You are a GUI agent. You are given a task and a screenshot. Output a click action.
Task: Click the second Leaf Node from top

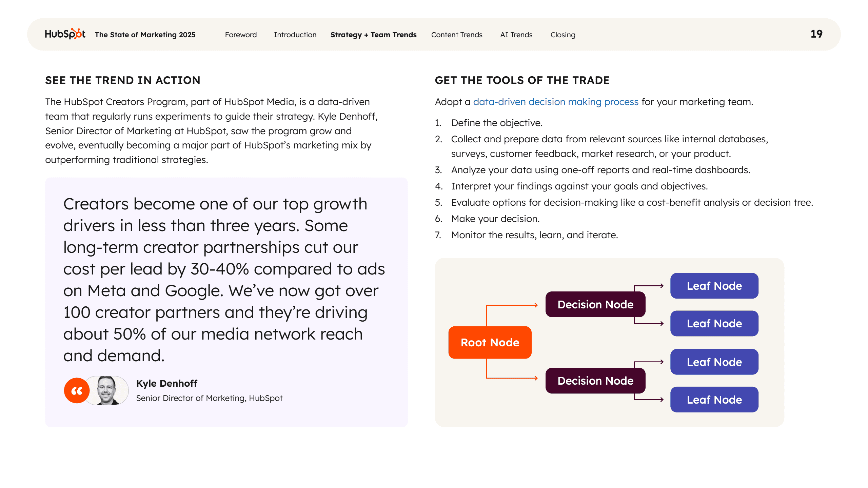point(714,323)
